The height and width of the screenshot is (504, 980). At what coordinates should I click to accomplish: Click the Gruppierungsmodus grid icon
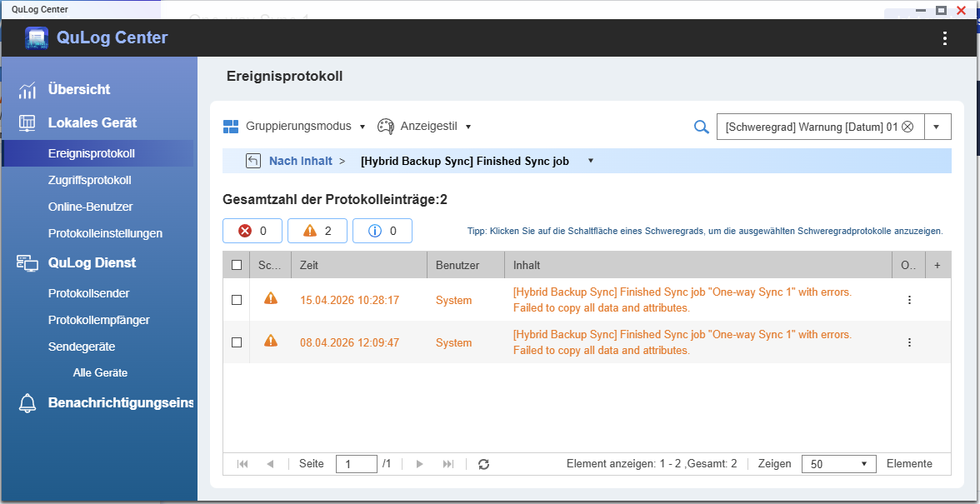point(232,127)
